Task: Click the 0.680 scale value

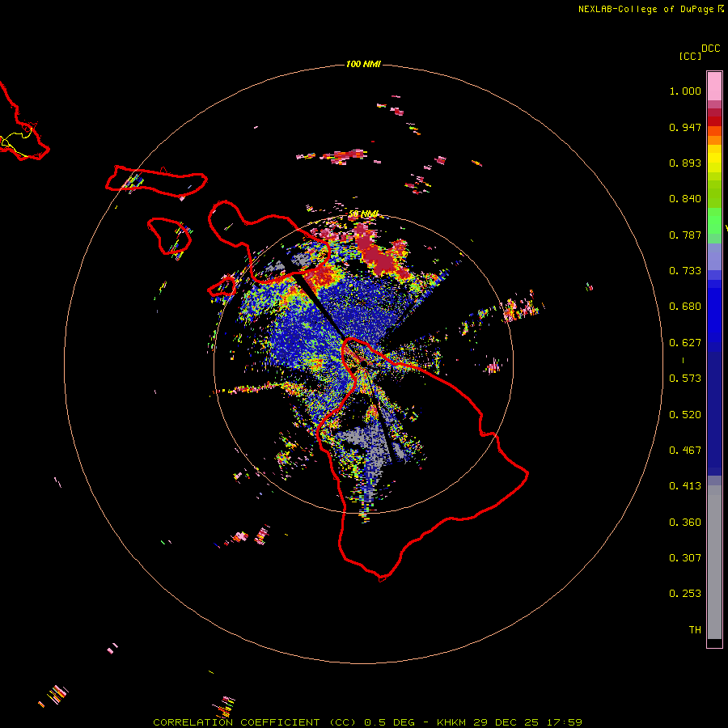Action: (x=685, y=307)
